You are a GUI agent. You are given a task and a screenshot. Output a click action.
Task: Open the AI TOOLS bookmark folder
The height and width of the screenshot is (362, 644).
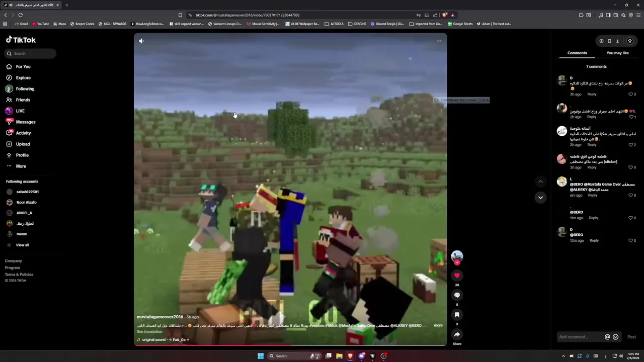click(334, 24)
